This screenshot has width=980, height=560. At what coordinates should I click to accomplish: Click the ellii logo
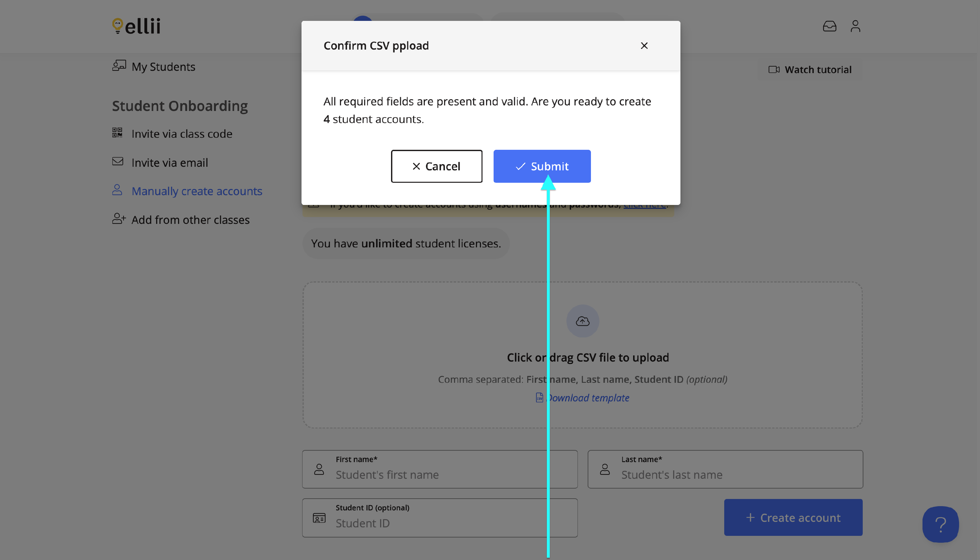pyautogui.click(x=136, y=26)
